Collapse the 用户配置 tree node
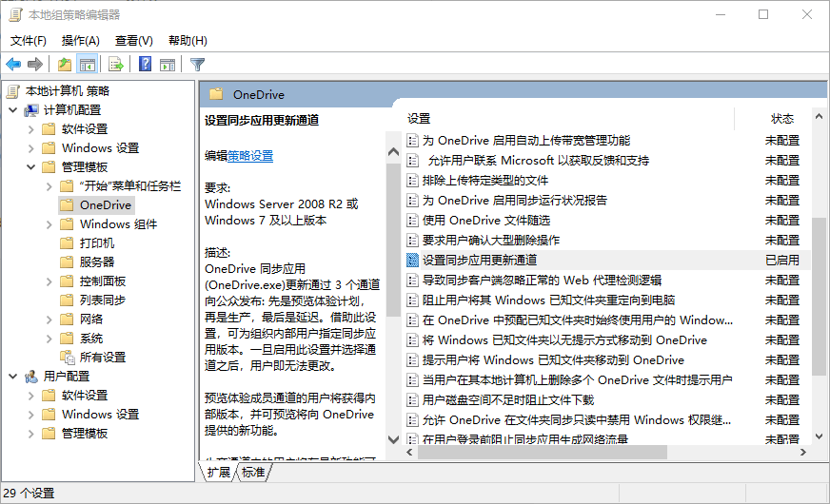 coord(12,377)
